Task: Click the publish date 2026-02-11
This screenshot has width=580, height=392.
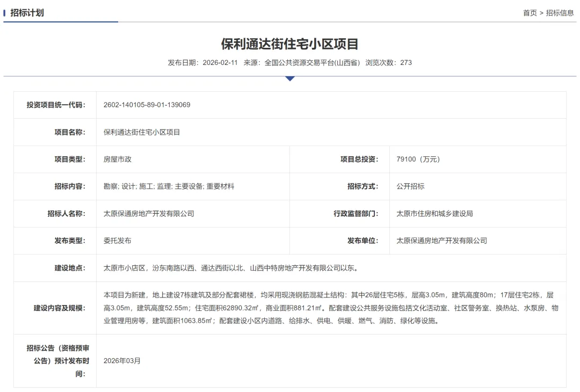Action: 220,62
